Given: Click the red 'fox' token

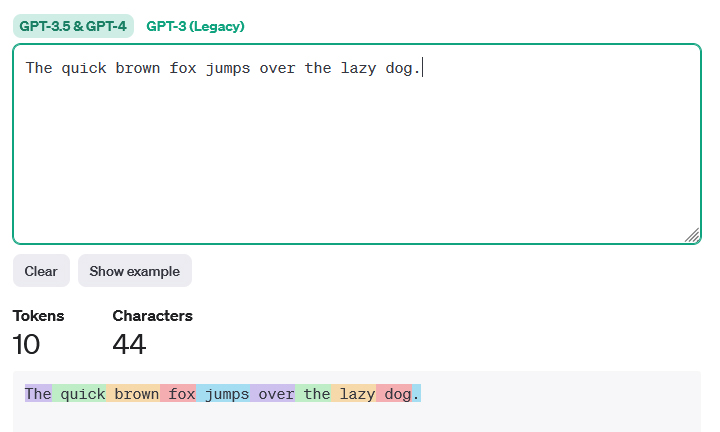Looking at the screenshot, I should point(178,393).
